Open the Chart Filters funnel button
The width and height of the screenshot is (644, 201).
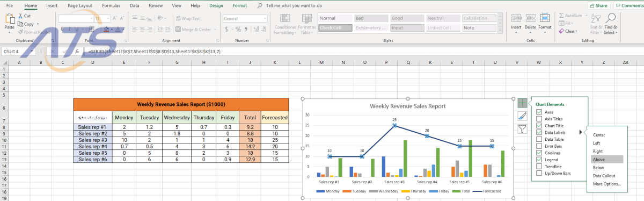(523, 128)
